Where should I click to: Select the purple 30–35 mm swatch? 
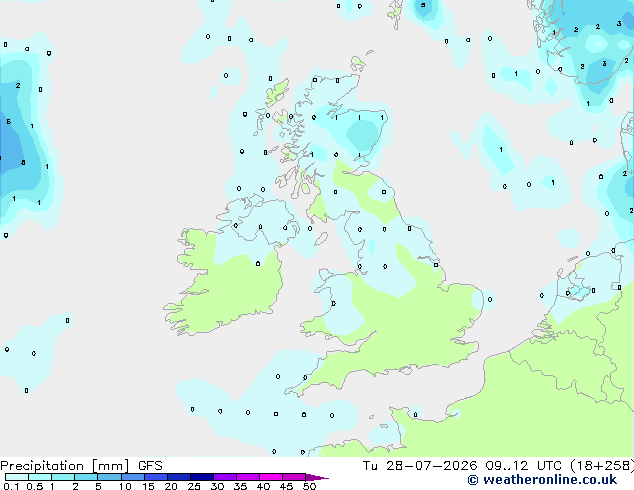[x=224, y=477]
